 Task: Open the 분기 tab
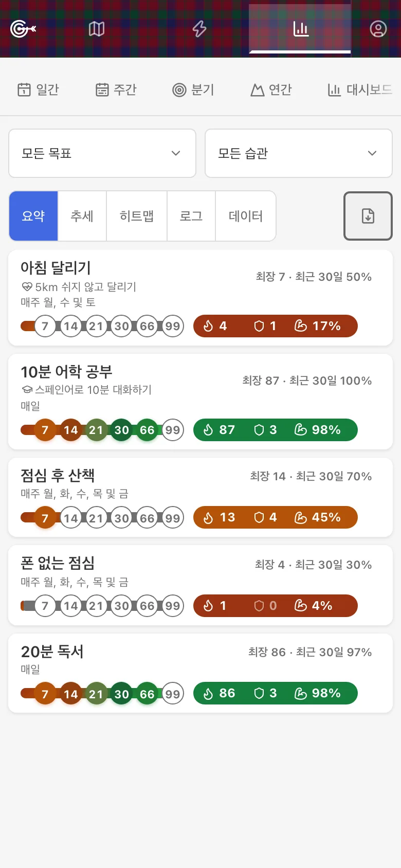(x=193, y=90)
